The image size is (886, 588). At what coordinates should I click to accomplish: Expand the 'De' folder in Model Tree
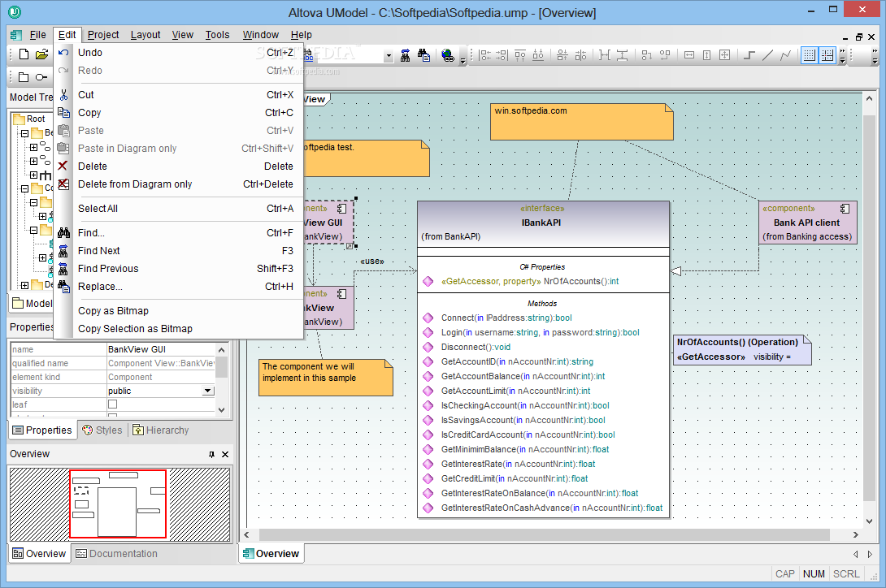(25, 285)
